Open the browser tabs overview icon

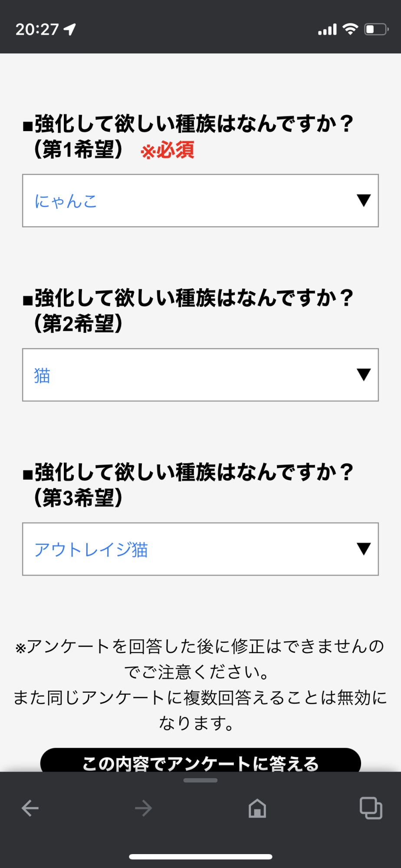[371, 808]
